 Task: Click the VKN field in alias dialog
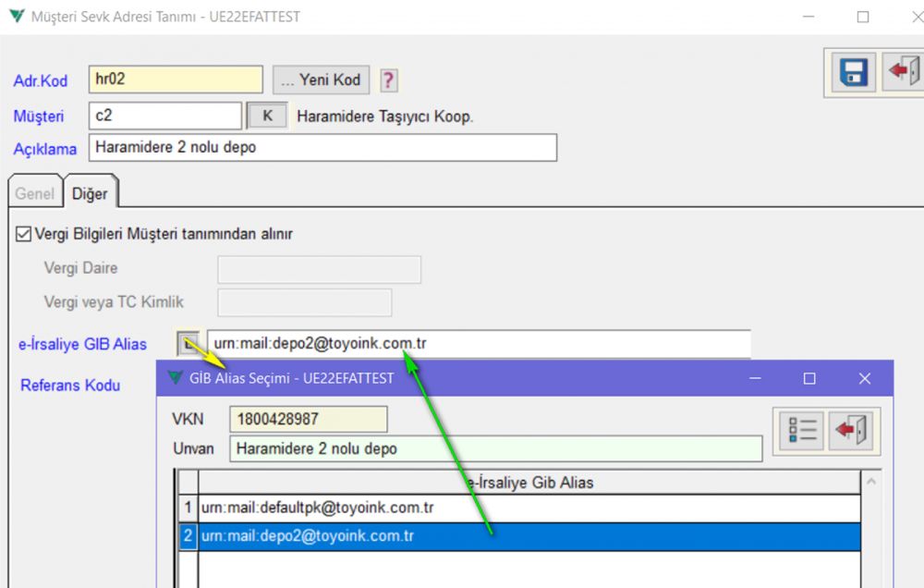coord(308,419)
